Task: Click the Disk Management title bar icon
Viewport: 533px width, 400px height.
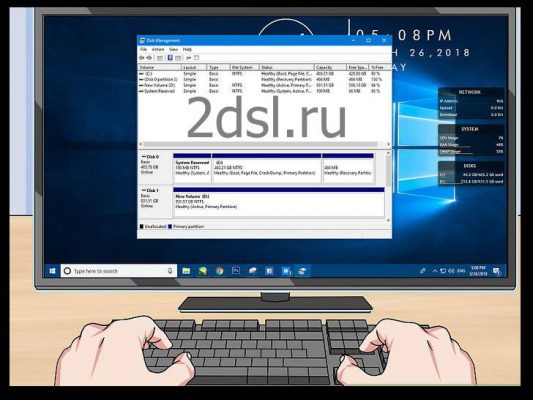Action: coord(142,41)
